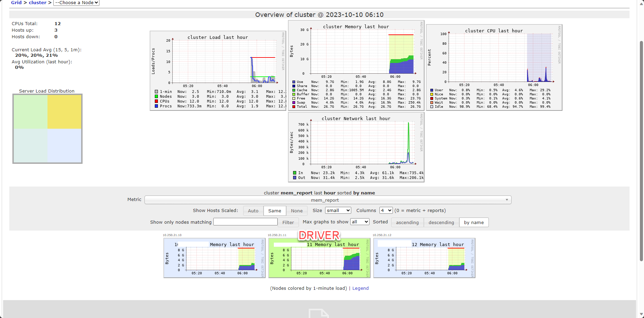This screenshot has width=644, height=318.
Task: Click the node matching filter field
Action: [x=245, y=222]
